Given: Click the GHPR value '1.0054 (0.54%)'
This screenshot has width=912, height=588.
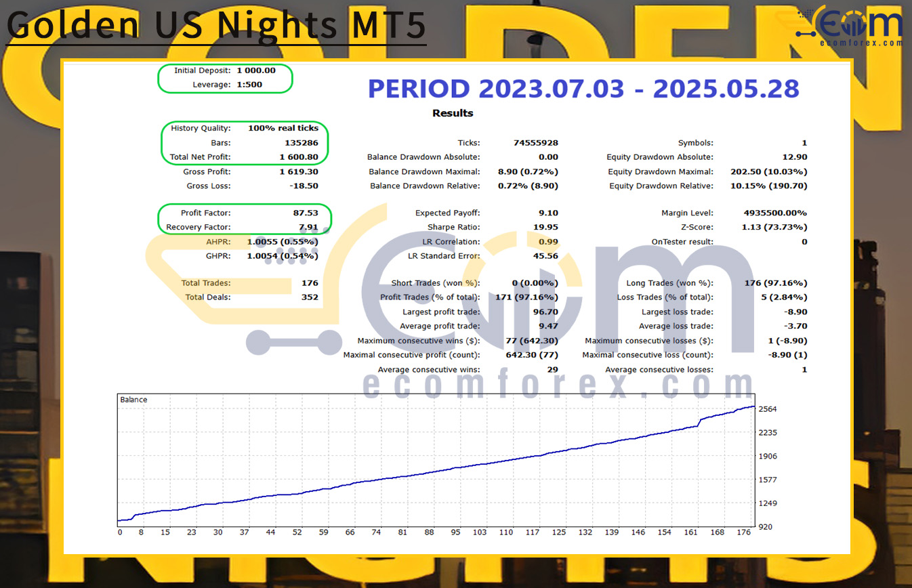Looking at the screenshot, I should [283, 256].
